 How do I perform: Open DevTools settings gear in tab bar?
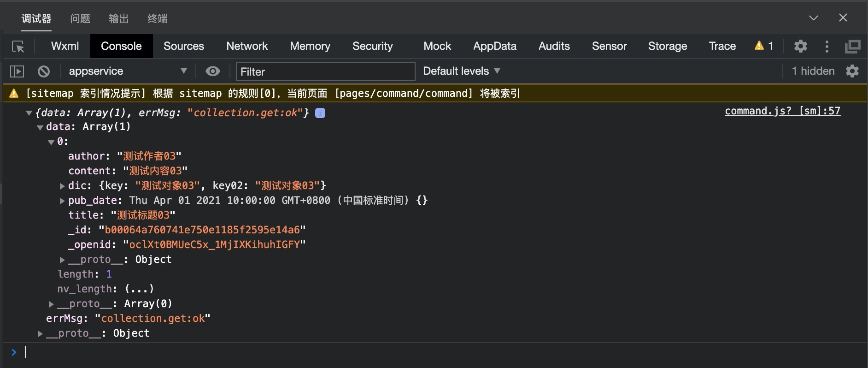coord(801,46)
